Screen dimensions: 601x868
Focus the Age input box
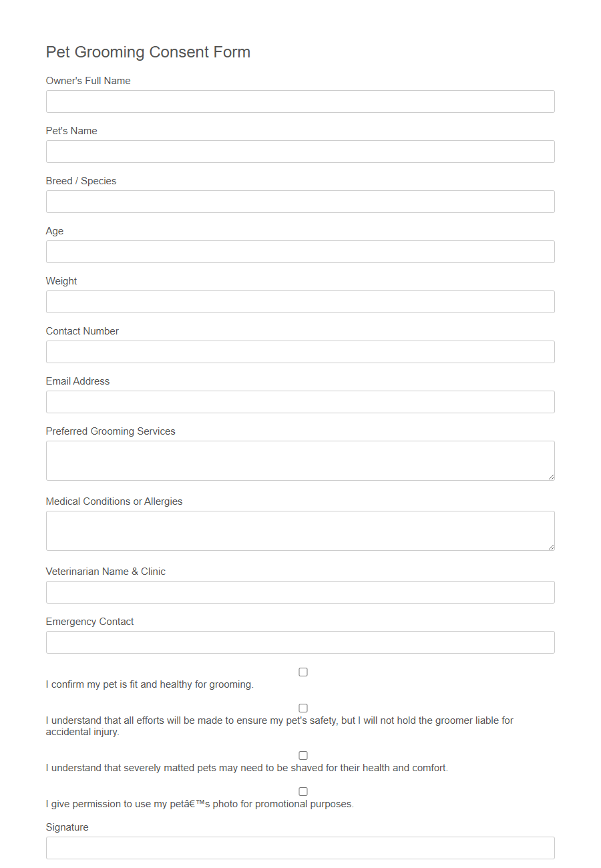coord(300,252)
